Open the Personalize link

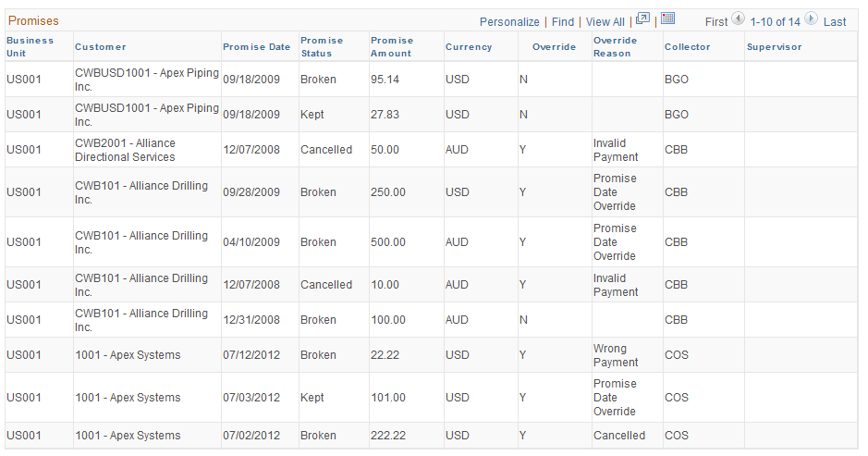click(x=509, y=21)
